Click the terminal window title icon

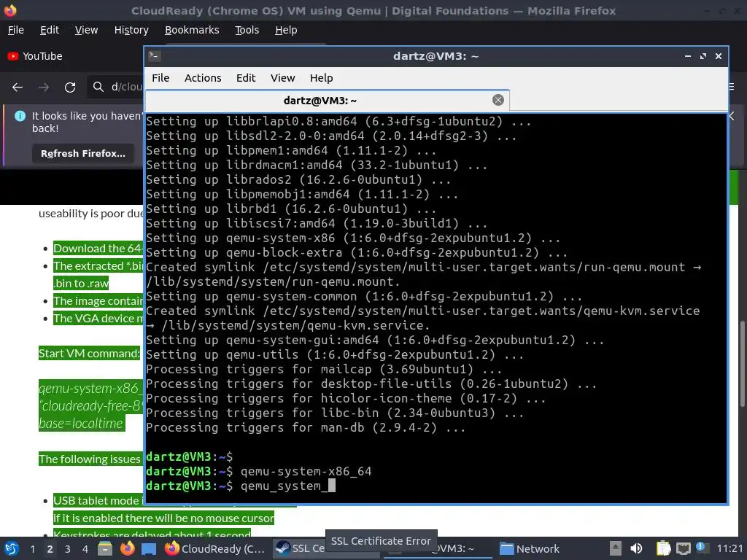click(x=154, y=55)
